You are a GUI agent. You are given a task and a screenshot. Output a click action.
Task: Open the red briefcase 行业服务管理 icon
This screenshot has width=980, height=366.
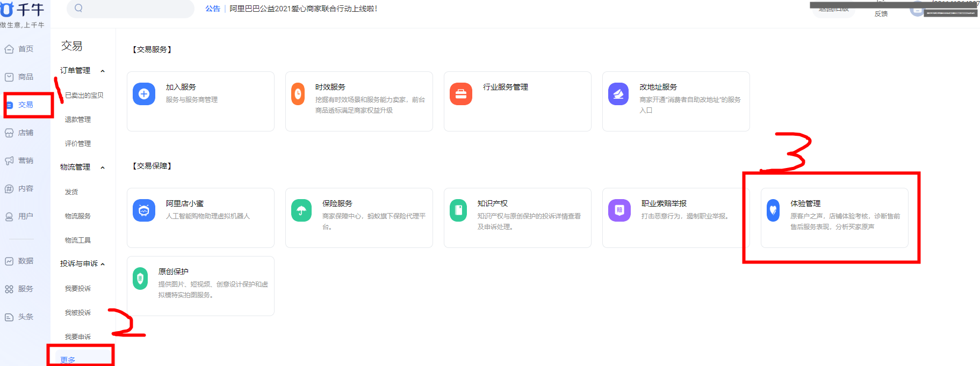click(460, 94)
